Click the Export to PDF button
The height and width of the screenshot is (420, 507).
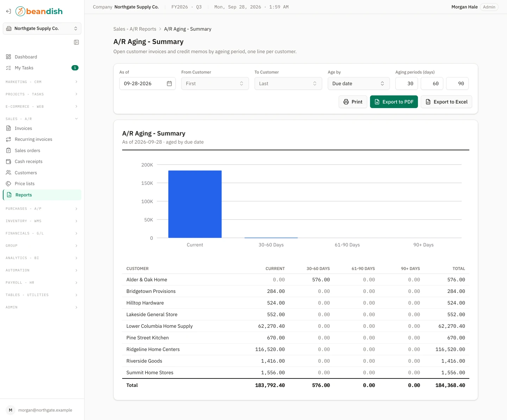(394, 102)
